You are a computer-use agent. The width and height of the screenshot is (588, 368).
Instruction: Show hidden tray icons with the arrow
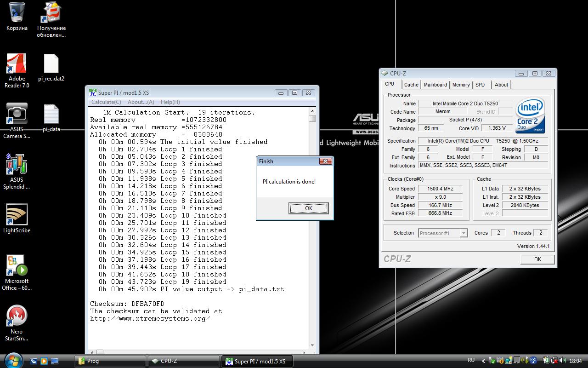click(x=483, y=361)
